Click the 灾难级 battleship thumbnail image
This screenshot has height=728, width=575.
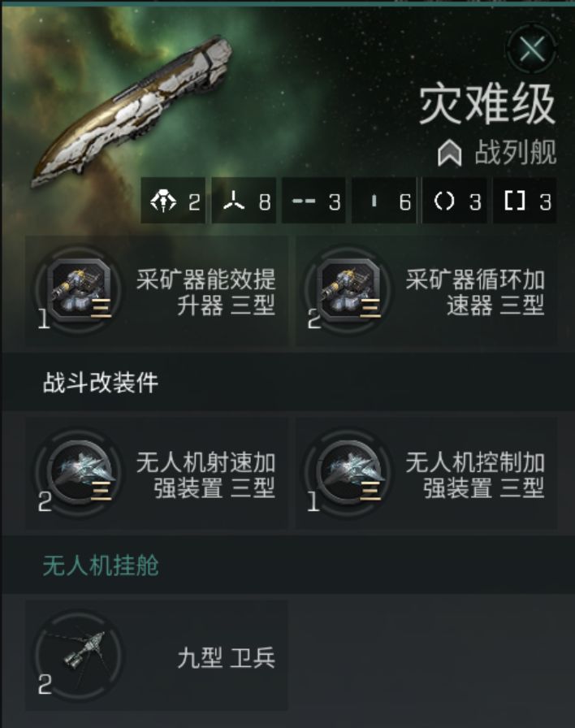132,111
